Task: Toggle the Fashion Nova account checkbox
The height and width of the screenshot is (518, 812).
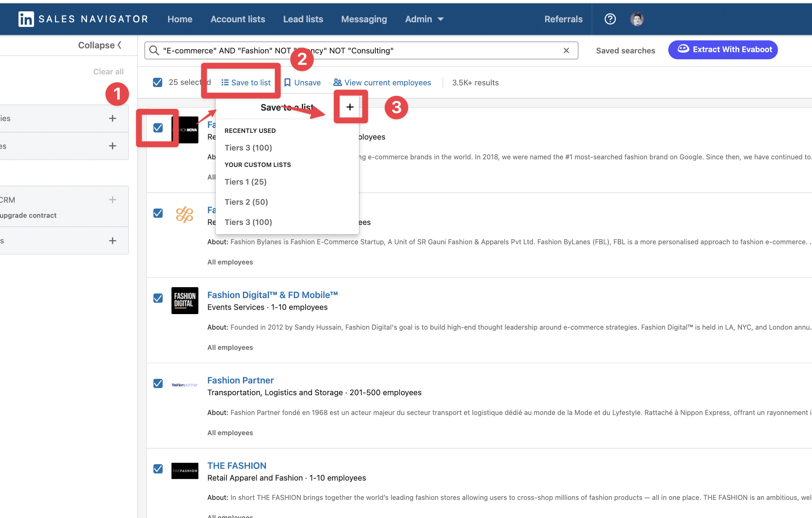Action: (x=158, y=127)
